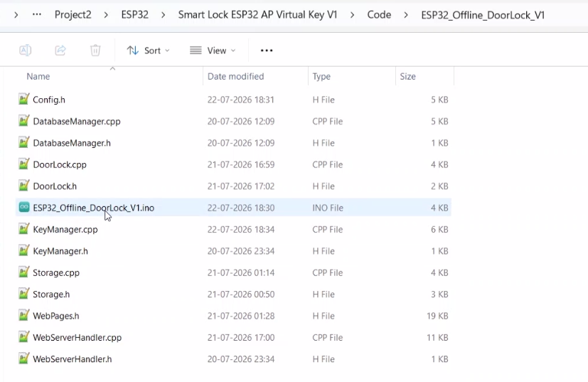Sort by Date modified column header

coord(235,77)
